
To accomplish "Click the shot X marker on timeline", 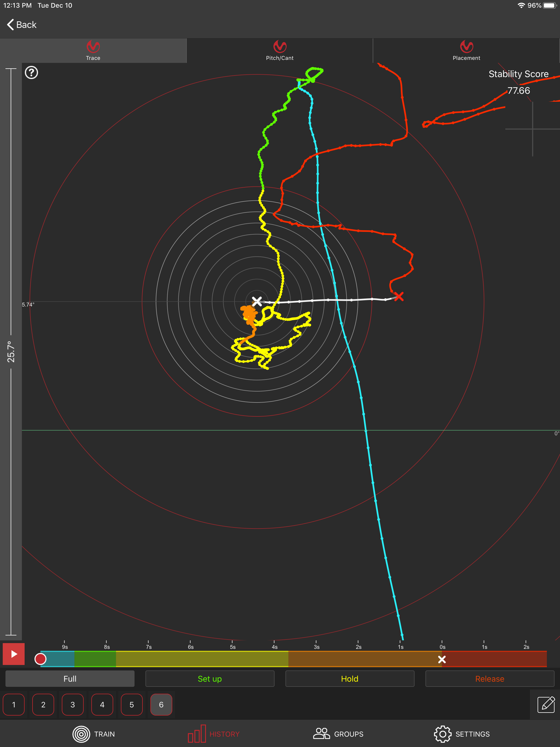I will coord(442,659).
